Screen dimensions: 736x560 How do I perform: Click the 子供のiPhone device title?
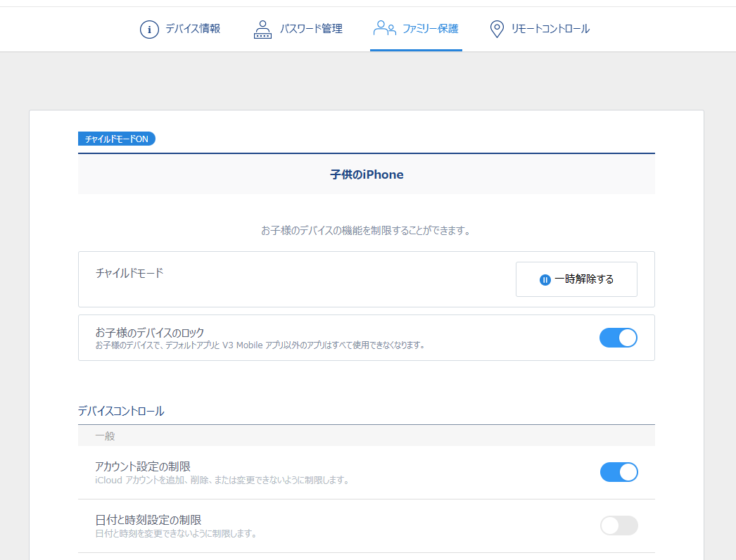coord(367,174)
